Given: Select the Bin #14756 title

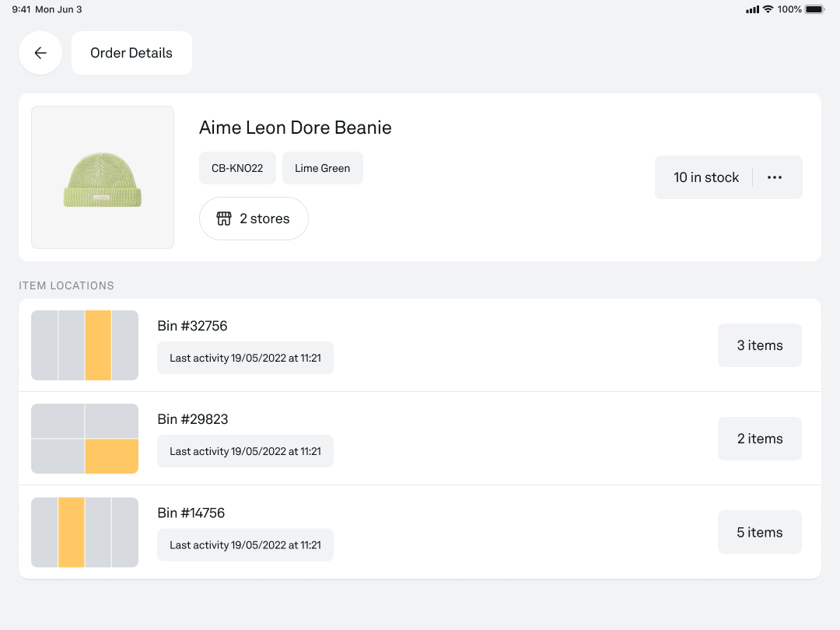Looking at the screenshot, I should point(191,513).
